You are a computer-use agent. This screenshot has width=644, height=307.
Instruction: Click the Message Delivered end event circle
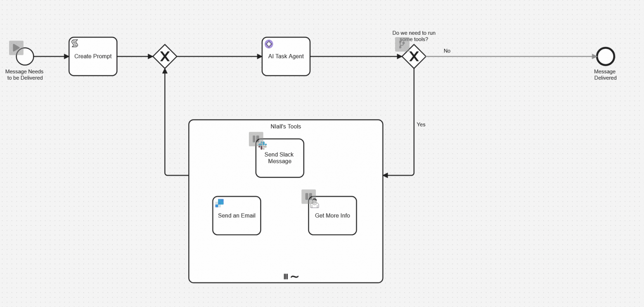605,56
